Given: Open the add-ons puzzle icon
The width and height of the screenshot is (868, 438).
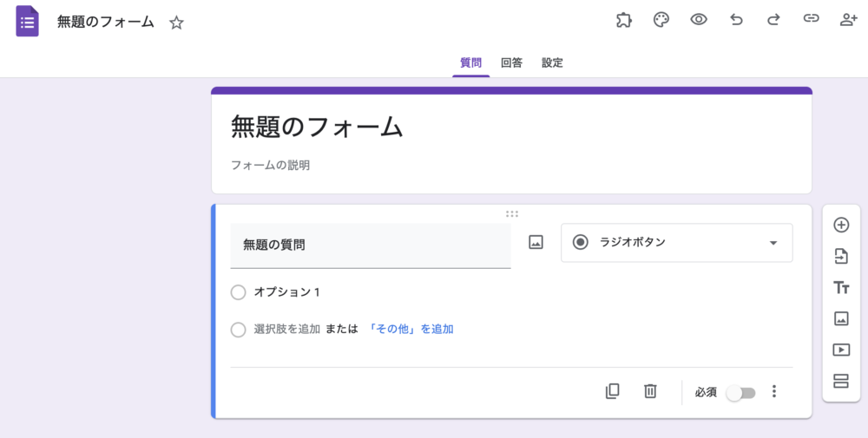Looking at the screenshot, I should pyautogui.click(x=623, y=20).
